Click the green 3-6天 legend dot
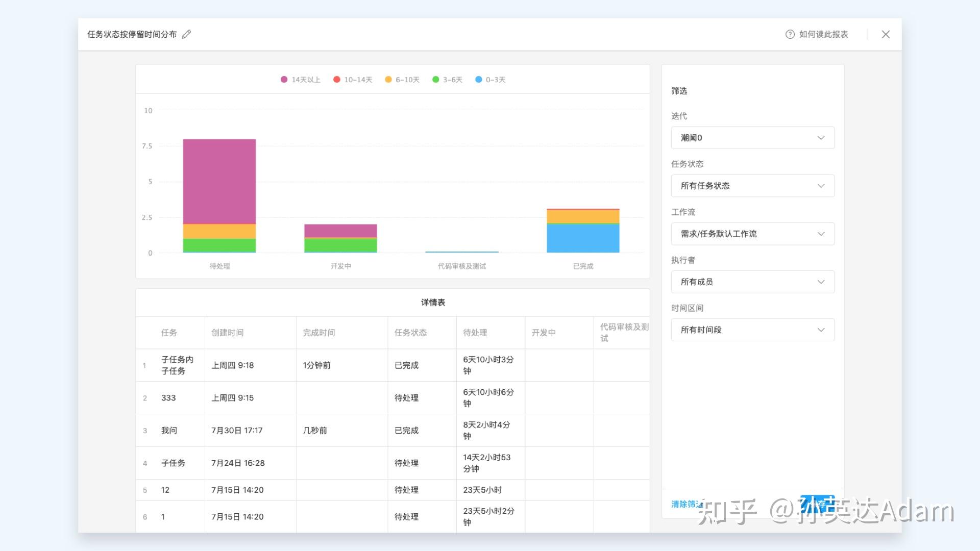This screenshot has width=980, height=551. (x=435, y=80)
